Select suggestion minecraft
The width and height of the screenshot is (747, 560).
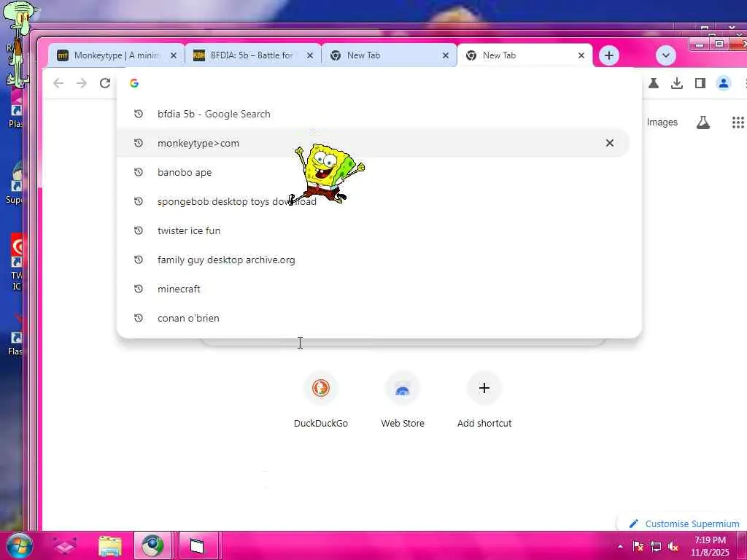(x=373, y=289)
